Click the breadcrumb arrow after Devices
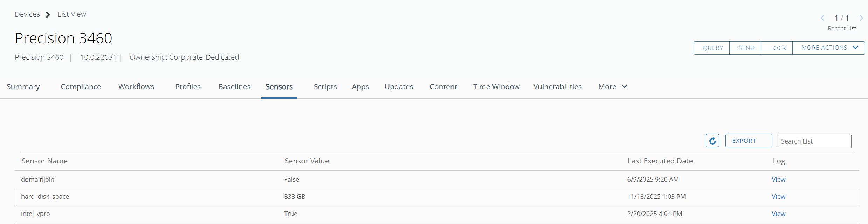Screen dimensions: 868x224 48,15
